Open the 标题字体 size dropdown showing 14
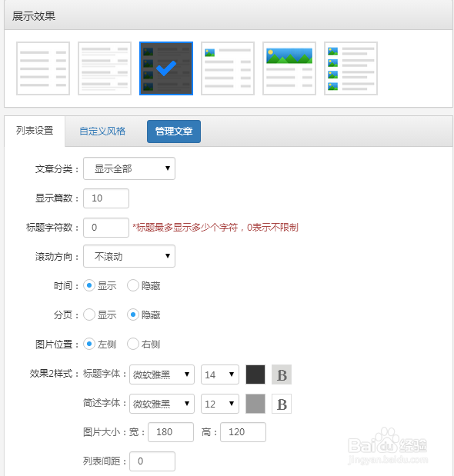Image resolution: width=454 pixels, height=476 pixels. point(220,374)
